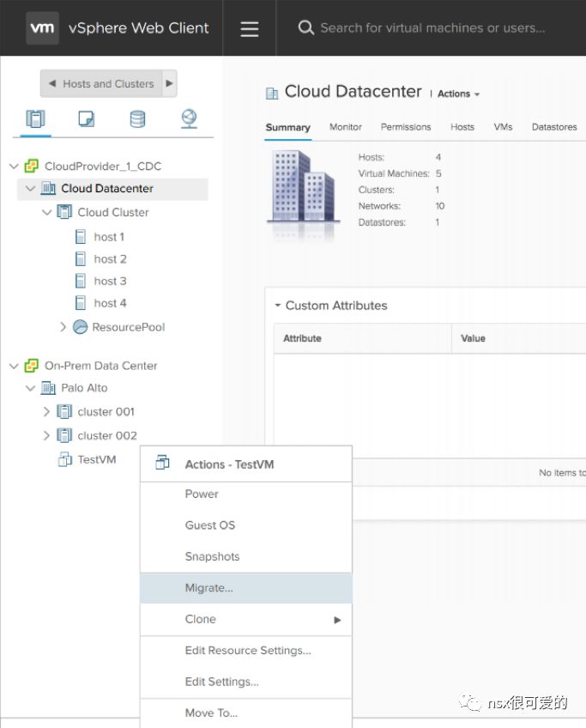Click the datacenter icon beside page title

(x=272, y=94)
